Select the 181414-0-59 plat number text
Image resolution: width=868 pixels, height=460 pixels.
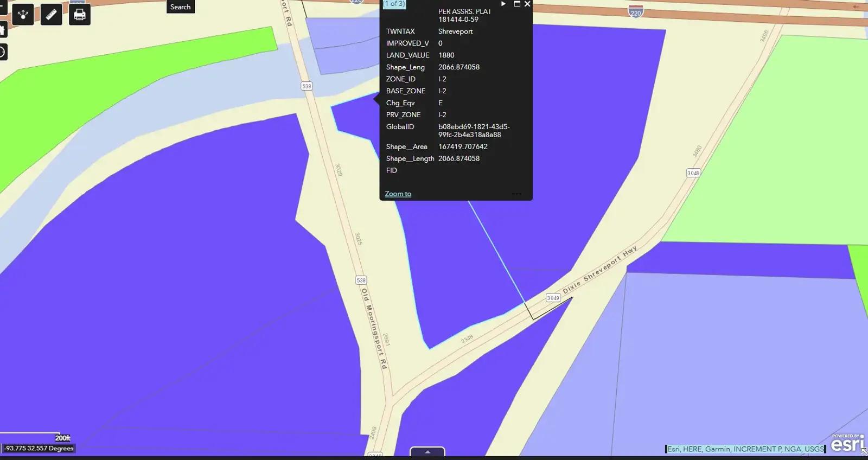point(458,20)
